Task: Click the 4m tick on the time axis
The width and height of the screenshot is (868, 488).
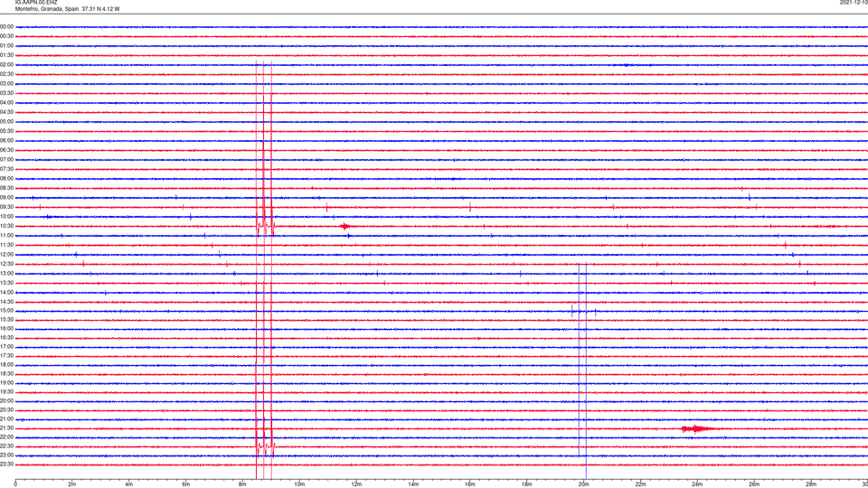Action: coord(129,484)
